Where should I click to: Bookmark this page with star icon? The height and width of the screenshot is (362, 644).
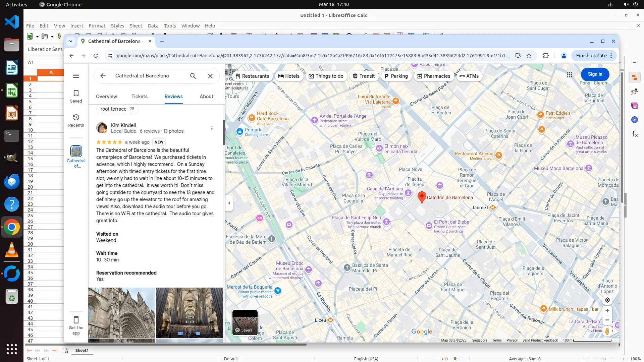point(529,56)
